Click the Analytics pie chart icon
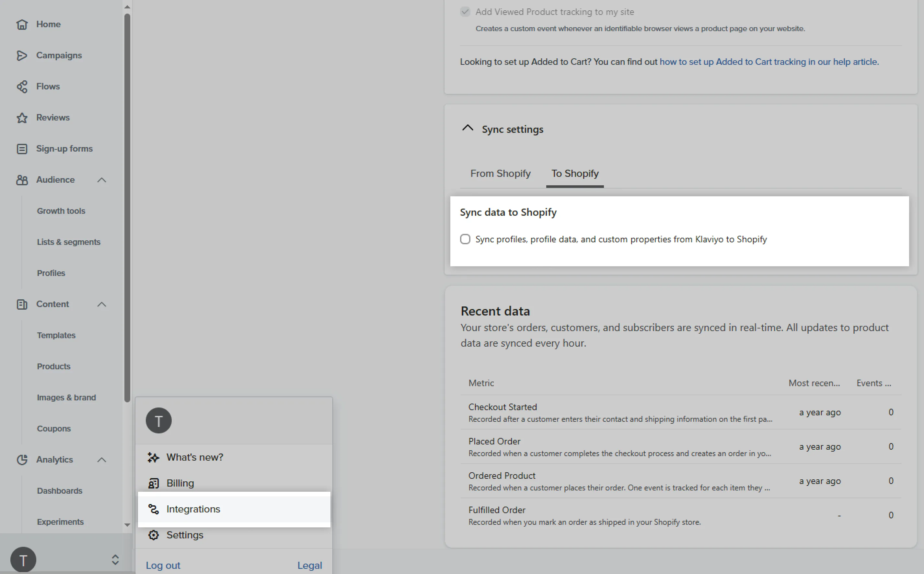Viewport: 924px width, 574px height. 22,460
